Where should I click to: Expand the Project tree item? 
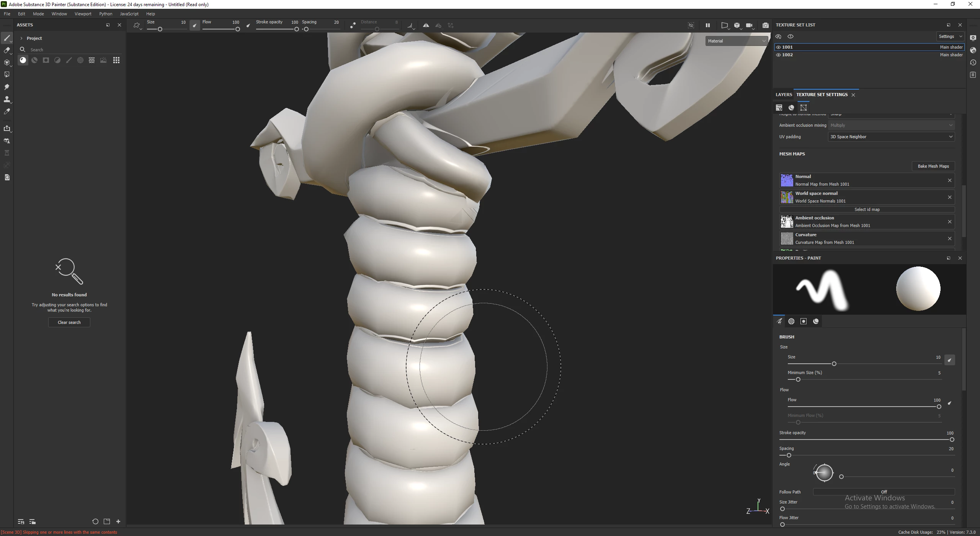click(21, 38)
